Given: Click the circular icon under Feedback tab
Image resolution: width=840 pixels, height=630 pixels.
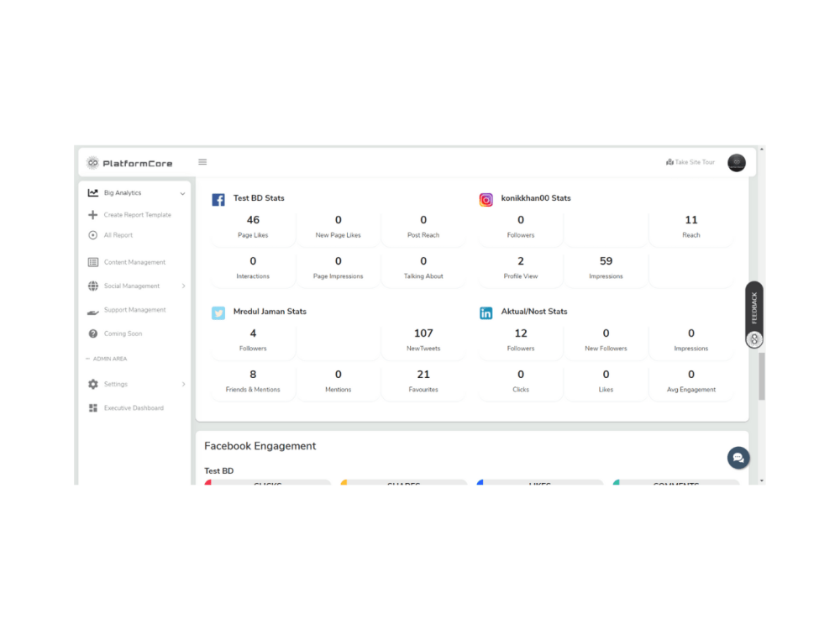Looking at the screenshot, I should 754,339.
